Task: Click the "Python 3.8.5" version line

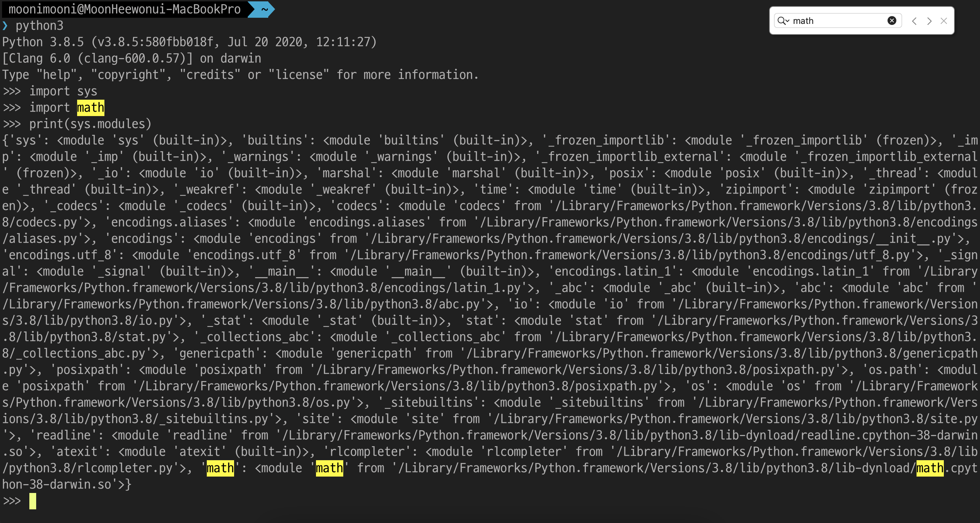Action: 43,42
